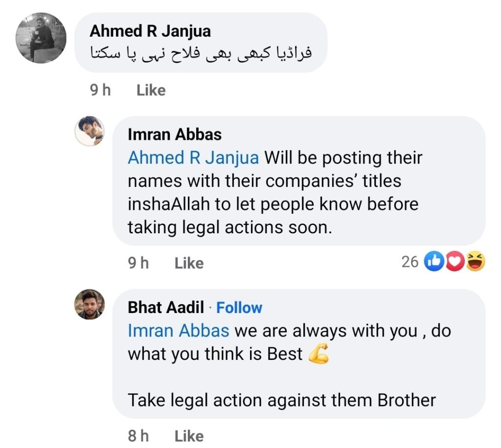The image size is (501, 448).
Task: Open Imran Abbas's profile picture
Action: pyautogui.click(x=89, y=131)
